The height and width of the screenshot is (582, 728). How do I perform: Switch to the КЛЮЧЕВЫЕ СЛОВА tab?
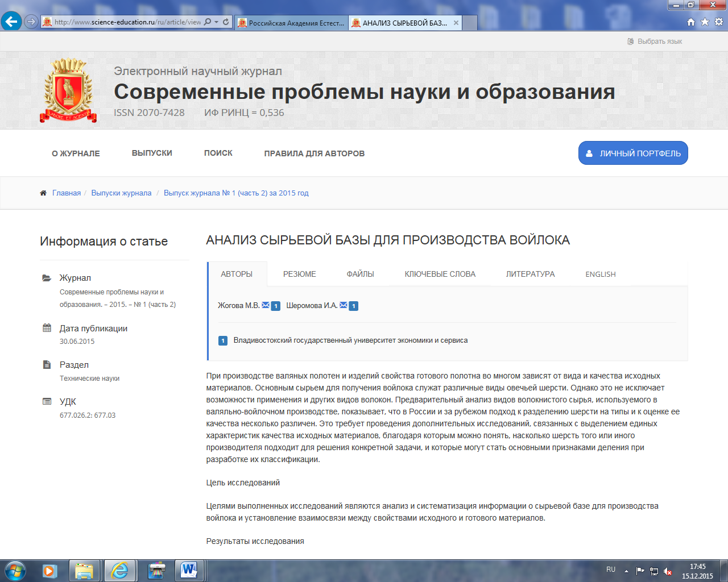point(440,274)
